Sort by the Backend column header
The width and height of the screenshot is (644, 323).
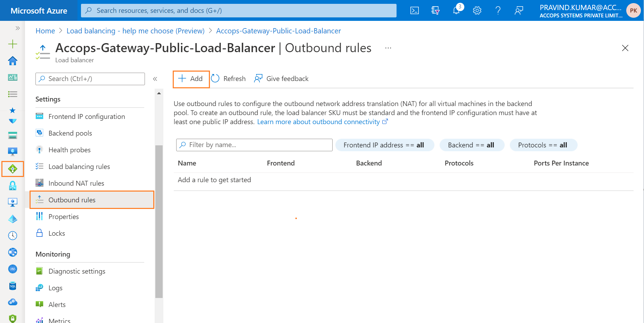tap(369, 163)
